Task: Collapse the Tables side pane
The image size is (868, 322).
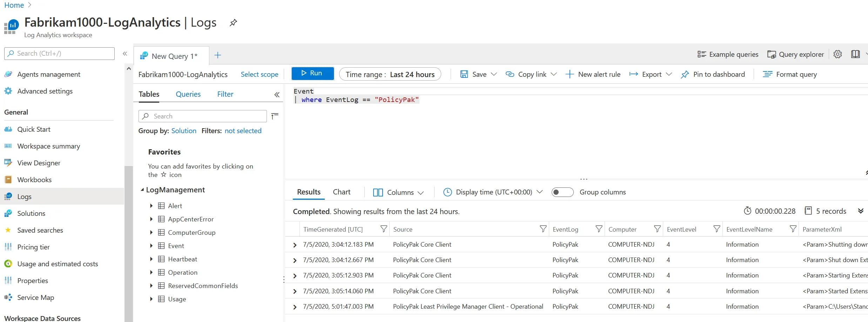Action: pos(277,95)
